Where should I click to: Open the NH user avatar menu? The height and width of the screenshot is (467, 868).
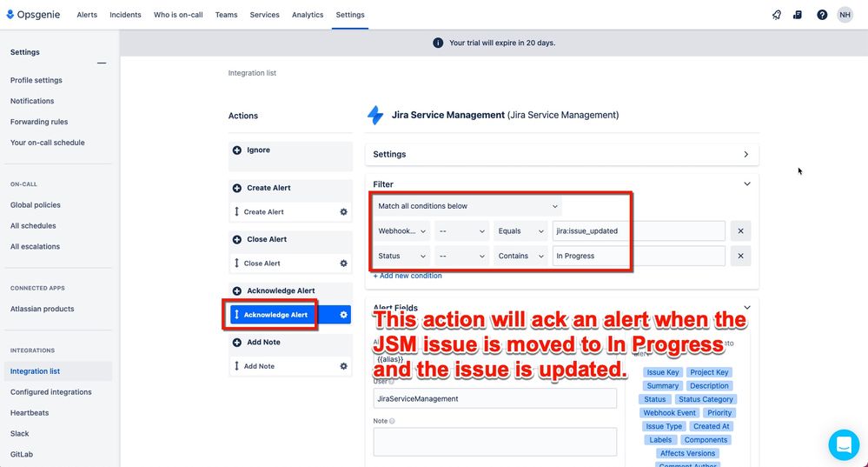pos(845,15)
